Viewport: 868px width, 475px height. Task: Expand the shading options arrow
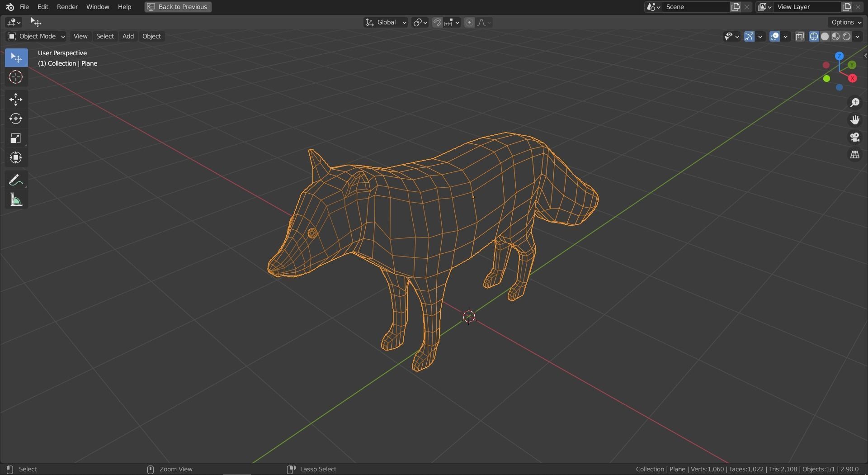[858, 37]
